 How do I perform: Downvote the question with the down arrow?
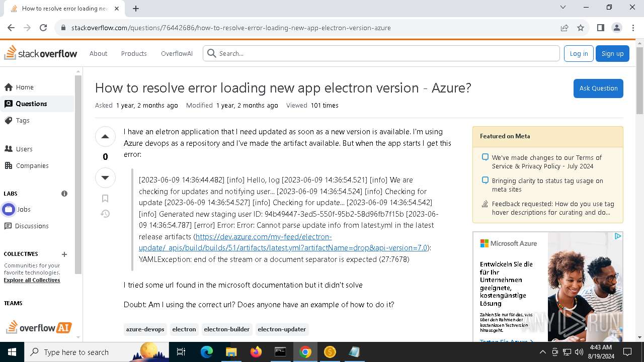click(x=105, y=177)
